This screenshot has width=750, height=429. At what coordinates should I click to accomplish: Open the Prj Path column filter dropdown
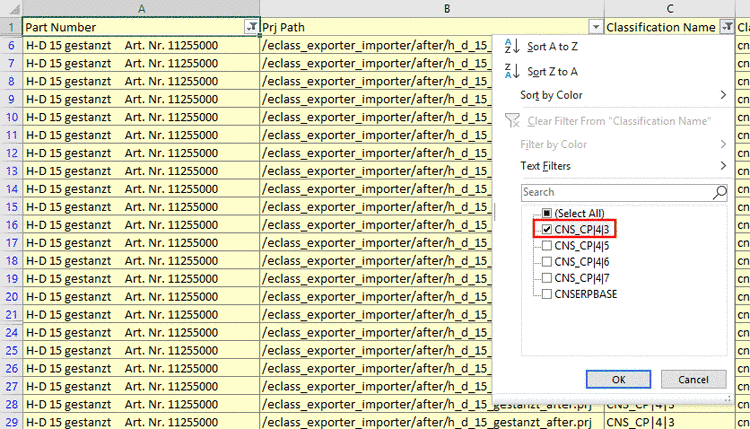pyautogui.click(x=596, y=27)
